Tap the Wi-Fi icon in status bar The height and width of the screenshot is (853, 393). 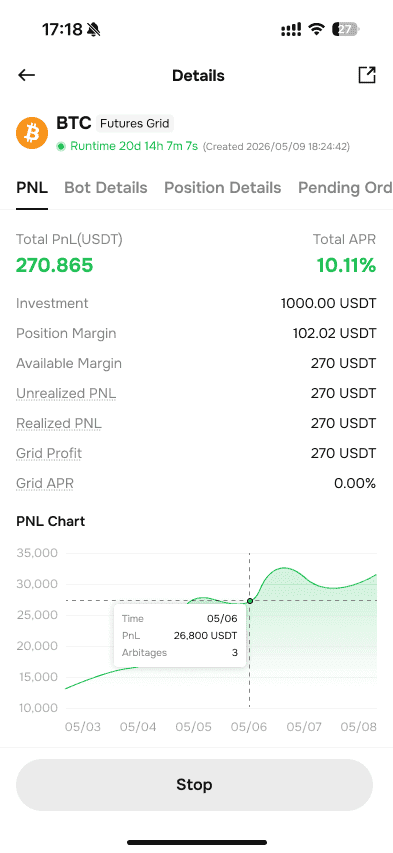coord(316,29)
